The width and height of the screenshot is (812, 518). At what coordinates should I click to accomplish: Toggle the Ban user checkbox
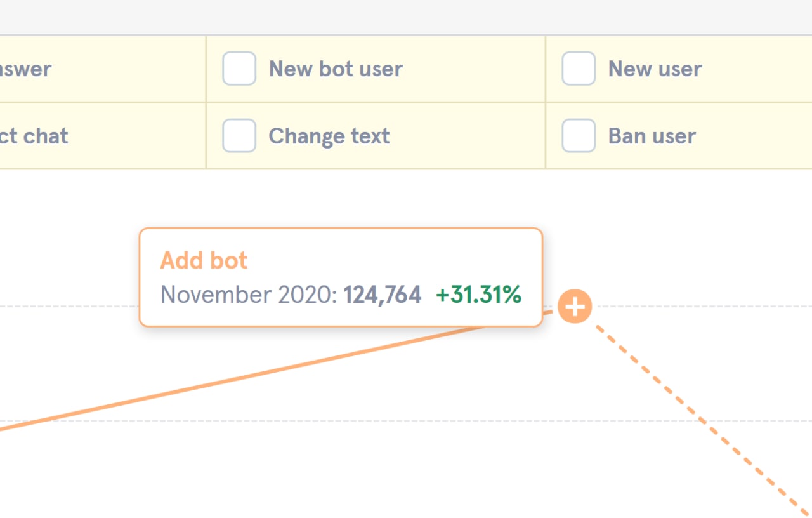click(579, 136)
